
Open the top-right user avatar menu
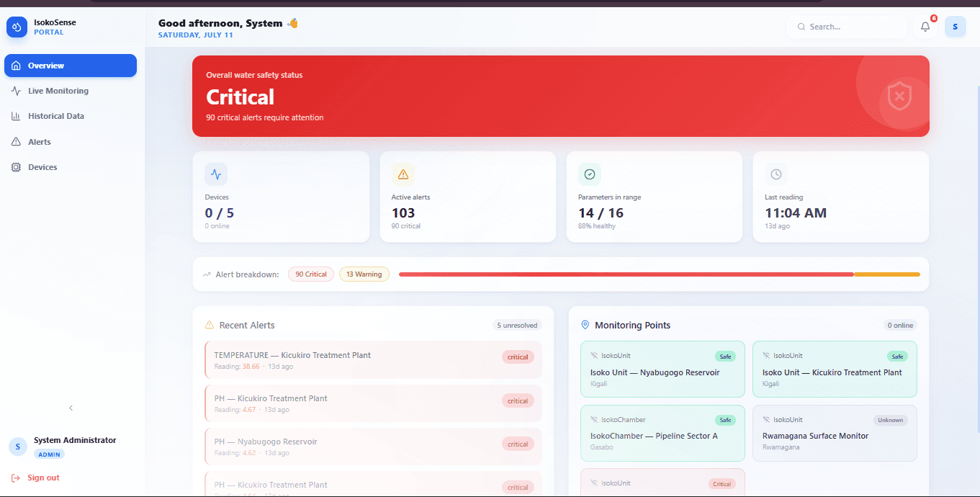point(955,27)
